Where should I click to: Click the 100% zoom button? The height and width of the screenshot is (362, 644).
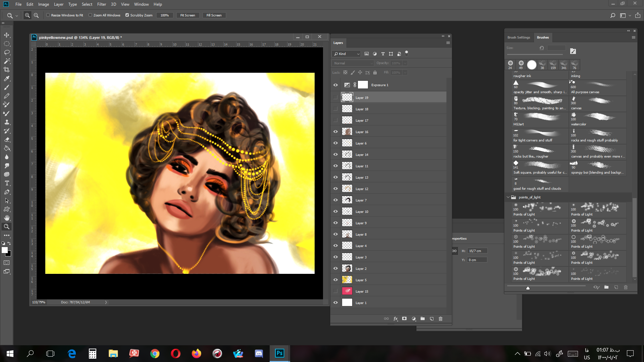(x=165, y=15)
